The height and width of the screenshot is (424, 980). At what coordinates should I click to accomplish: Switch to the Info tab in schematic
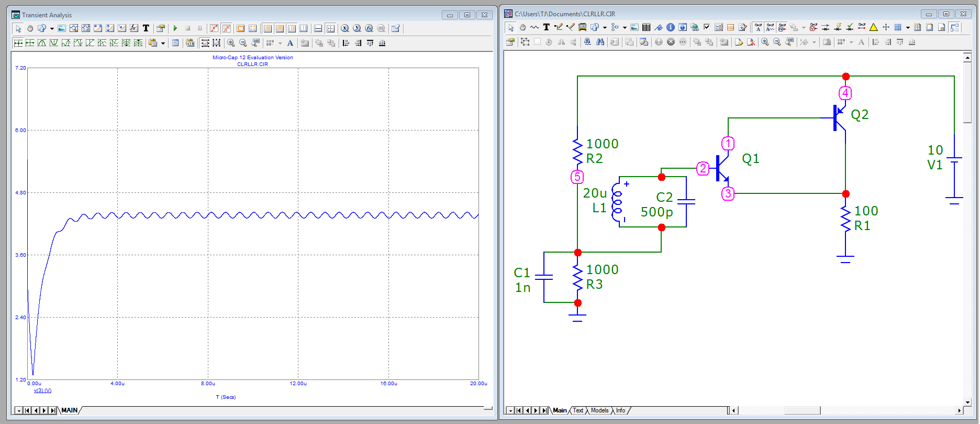[620, 410]
